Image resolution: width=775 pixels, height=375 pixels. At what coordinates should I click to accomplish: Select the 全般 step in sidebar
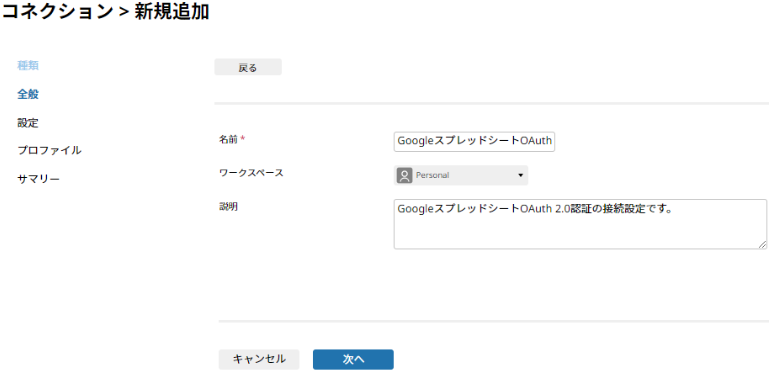pos(28,94)
